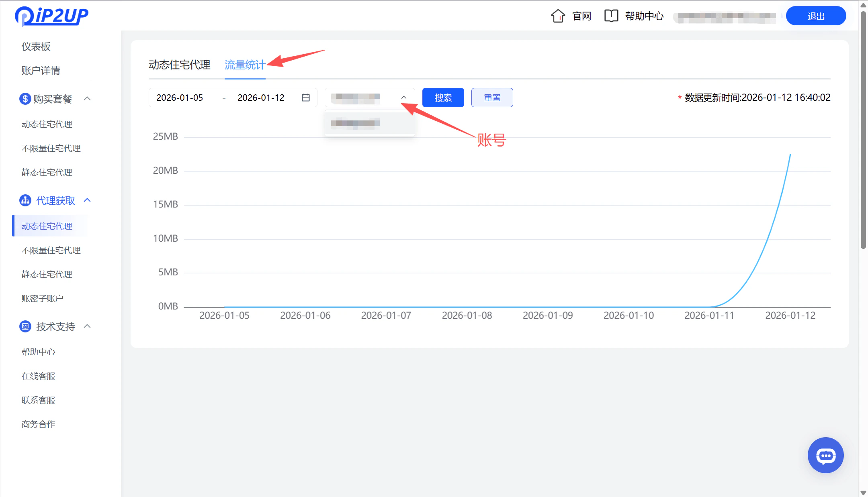Image resolution: width=868 pixels, height=497 pixels.
Task: Collapse the 代理获取 section
Action: [87, 200]
